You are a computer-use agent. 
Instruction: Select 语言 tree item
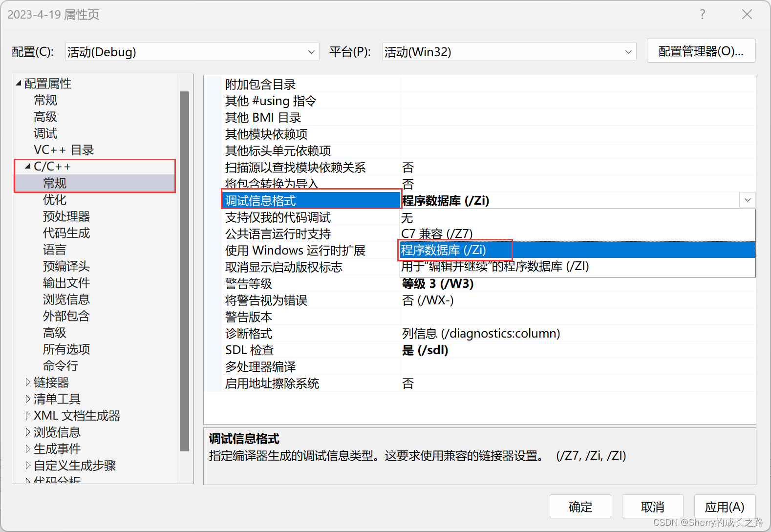tap(55, 250)
